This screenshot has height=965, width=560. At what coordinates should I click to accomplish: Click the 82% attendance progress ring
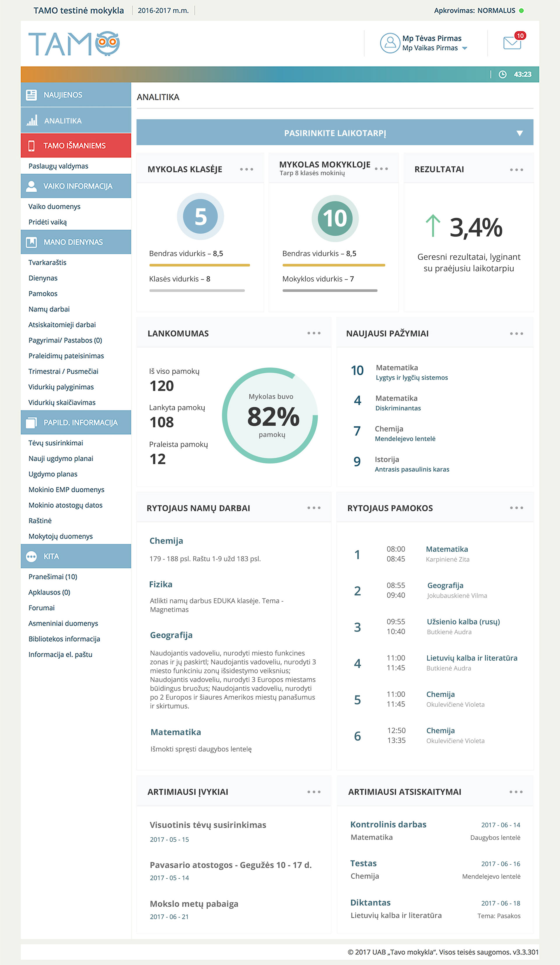coord(270,415)
